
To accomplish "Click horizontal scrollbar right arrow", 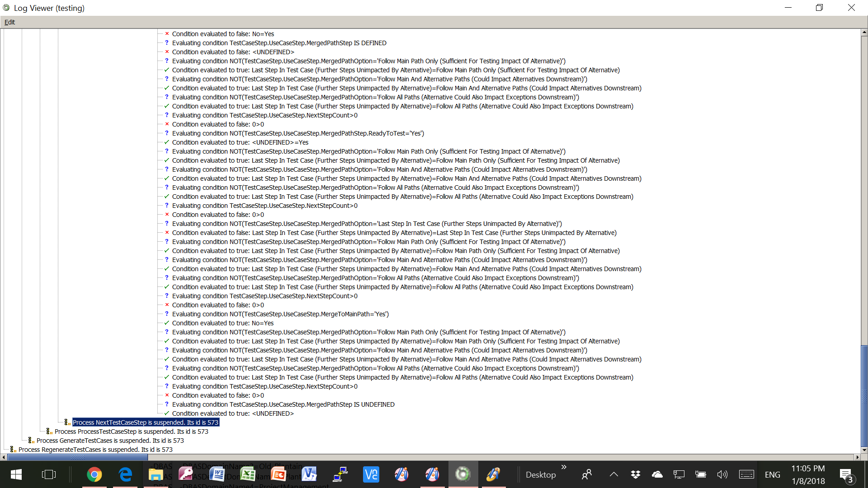I will [x=857, y=457].
